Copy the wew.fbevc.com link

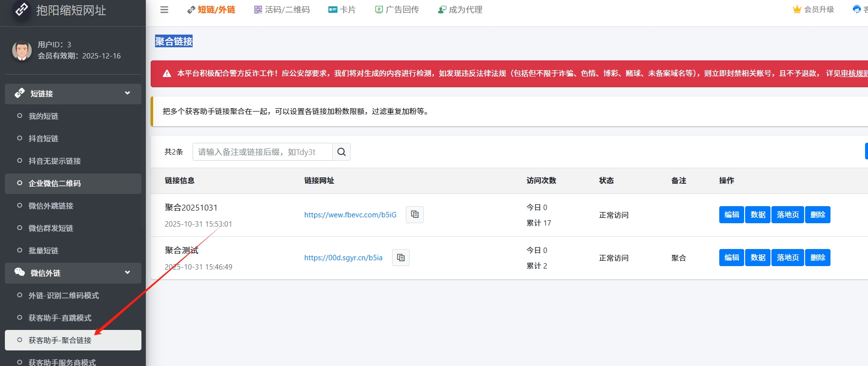click(414, 214)
